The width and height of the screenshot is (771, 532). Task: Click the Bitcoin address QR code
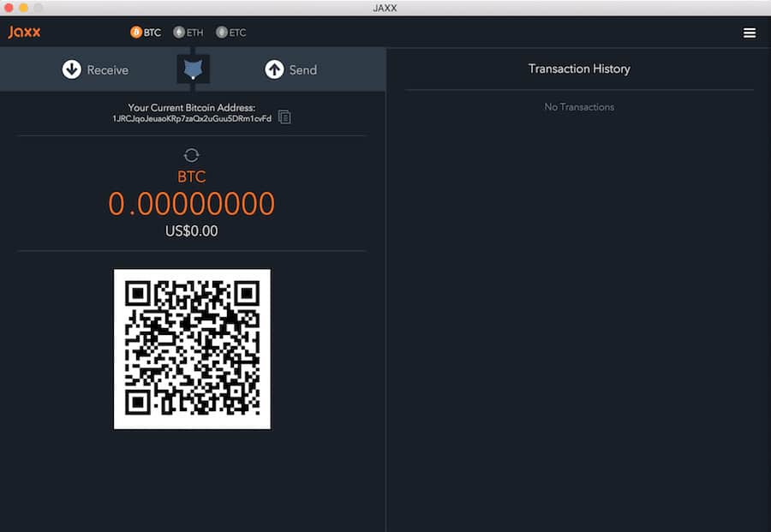192,349
